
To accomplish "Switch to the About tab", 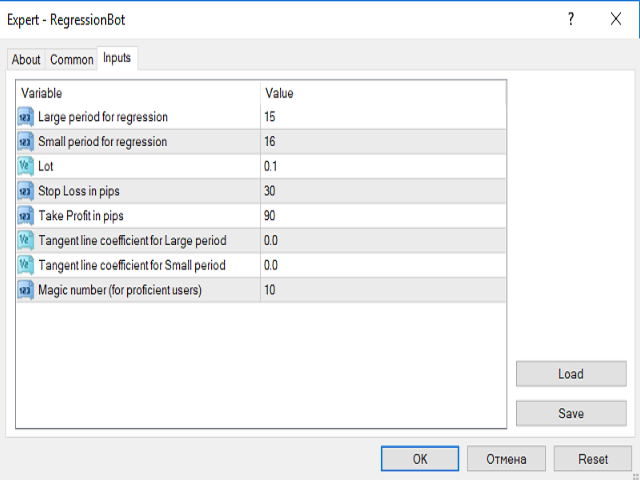I will coord(26,60).
